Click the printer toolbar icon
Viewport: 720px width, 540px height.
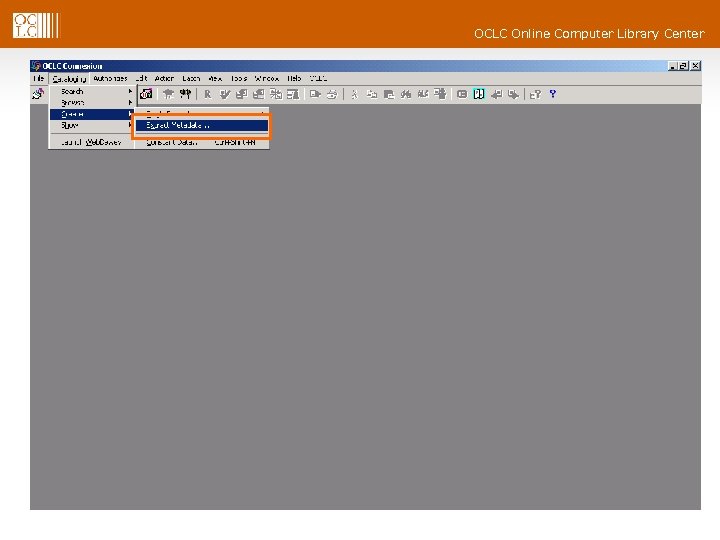(x=332, y=94)
